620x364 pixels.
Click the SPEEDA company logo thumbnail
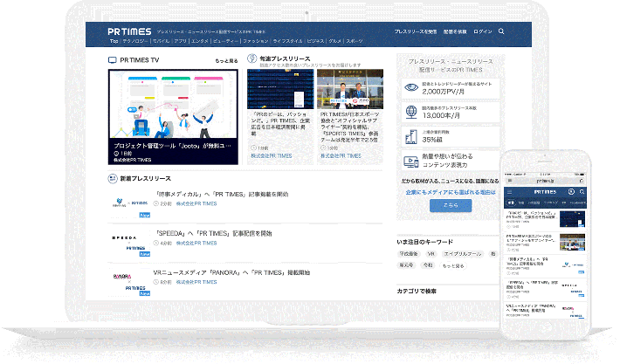(130, 243)
